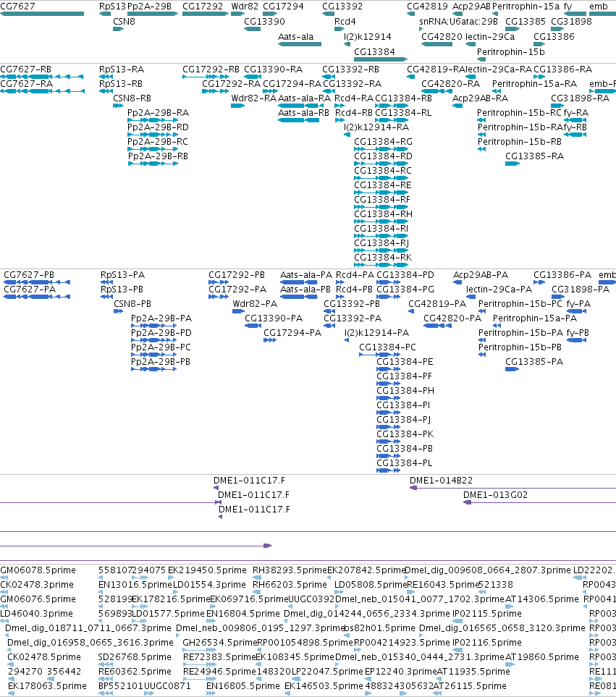Click the CG31898 gene label
The width and height of the screenshot is (616, 697).
(572, 22)
